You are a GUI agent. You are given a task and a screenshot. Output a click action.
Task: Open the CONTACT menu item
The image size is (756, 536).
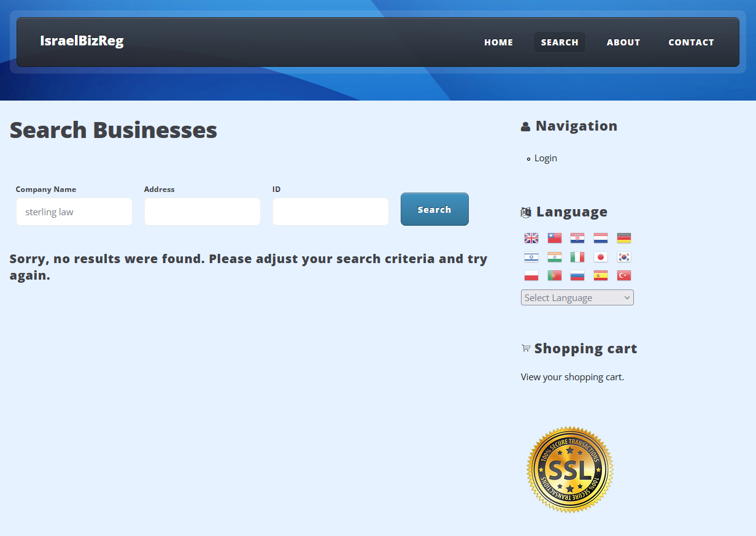click(x=691, y=42)
